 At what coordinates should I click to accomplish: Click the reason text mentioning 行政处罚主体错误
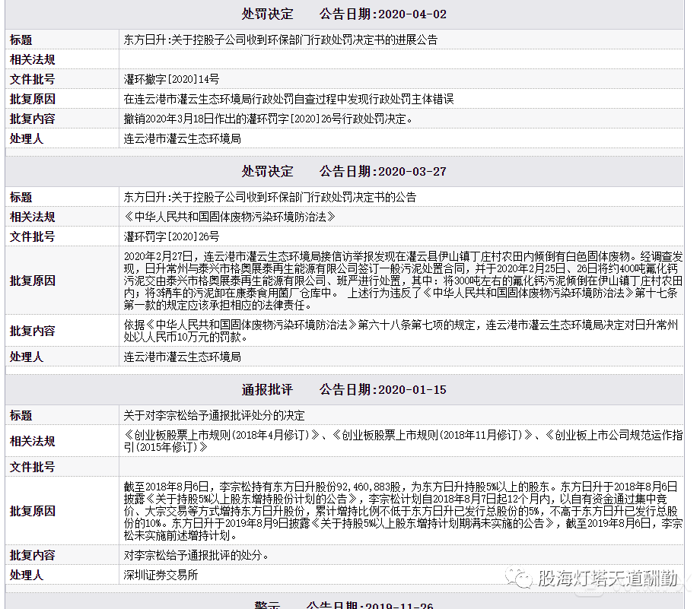tap(288, 99)
